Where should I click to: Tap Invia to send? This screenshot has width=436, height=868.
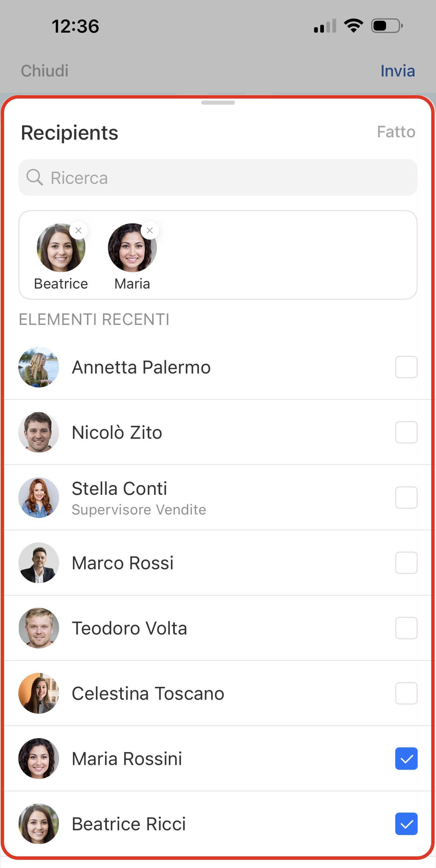point(397,71)
